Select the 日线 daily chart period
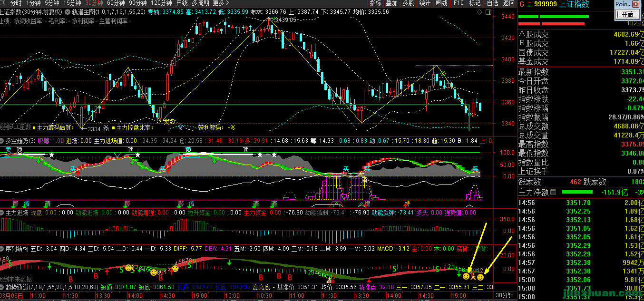 [x=182, y=3]
